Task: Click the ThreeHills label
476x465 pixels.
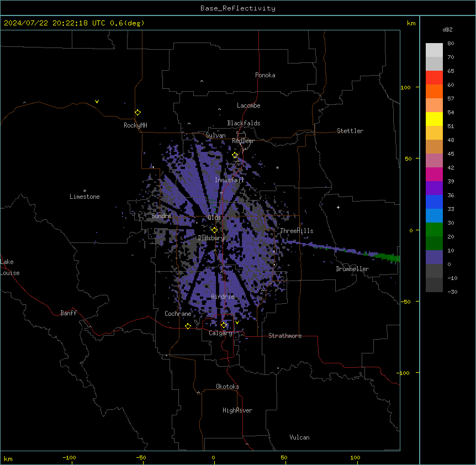Action: (x=297, y=231)
